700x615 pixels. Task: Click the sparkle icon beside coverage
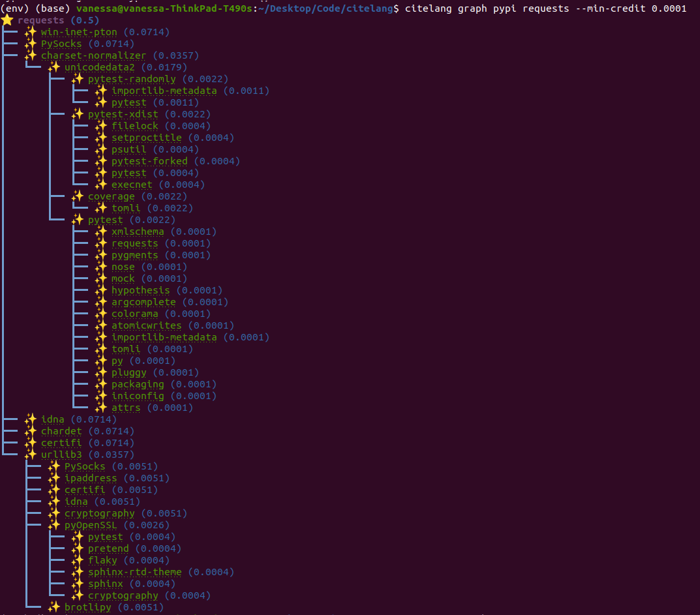78,196
